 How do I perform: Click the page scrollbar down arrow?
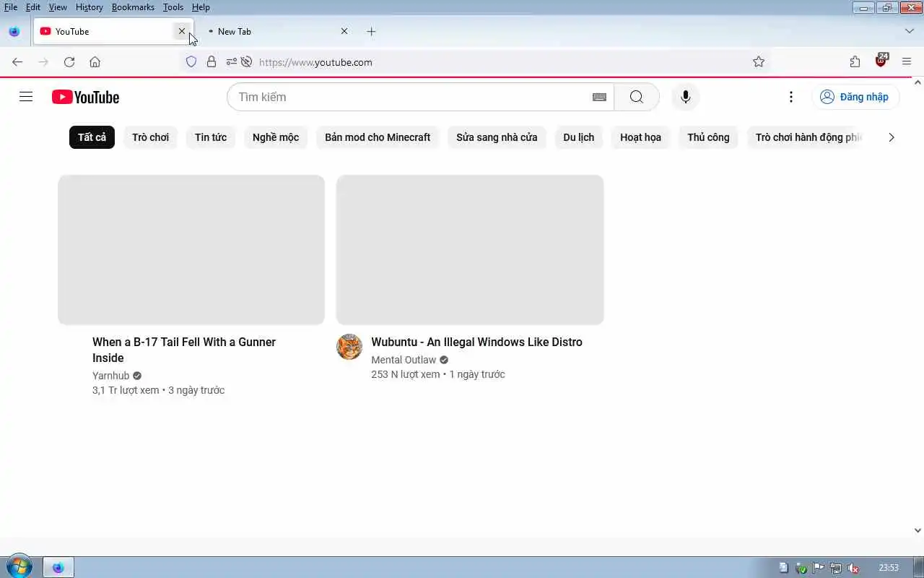918,530
